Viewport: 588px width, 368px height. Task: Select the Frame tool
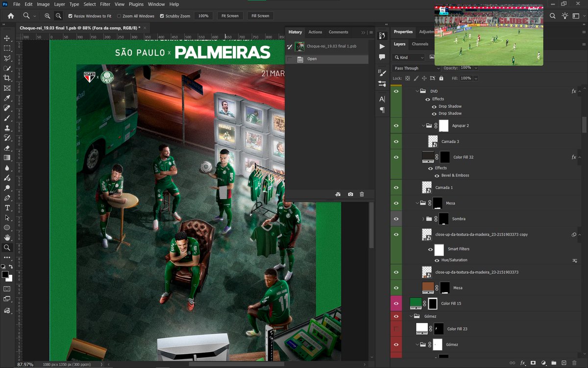(7, 88)
